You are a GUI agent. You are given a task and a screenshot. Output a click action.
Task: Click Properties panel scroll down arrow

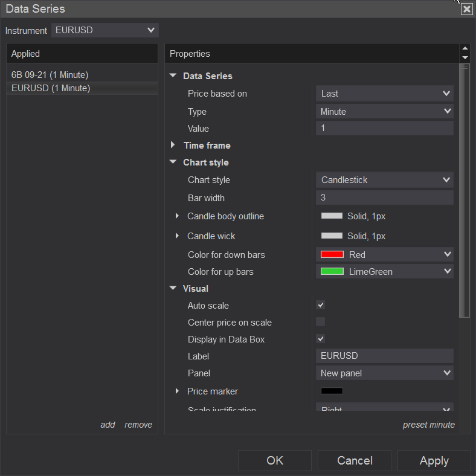(465, 57)
